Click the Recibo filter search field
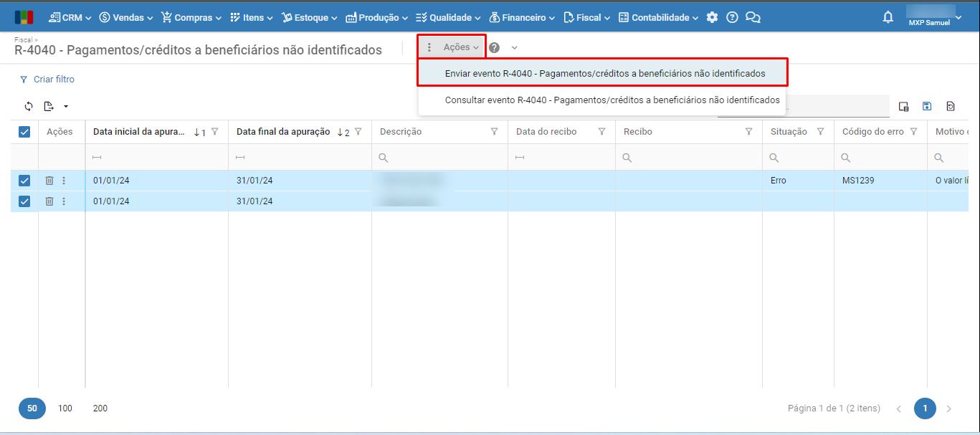 coord(688,157)
